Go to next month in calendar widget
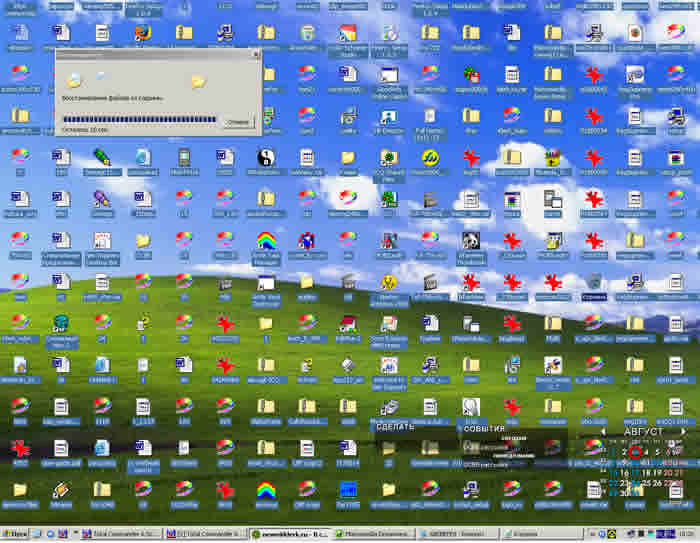The image size is (700, 543). pos(683,432)
